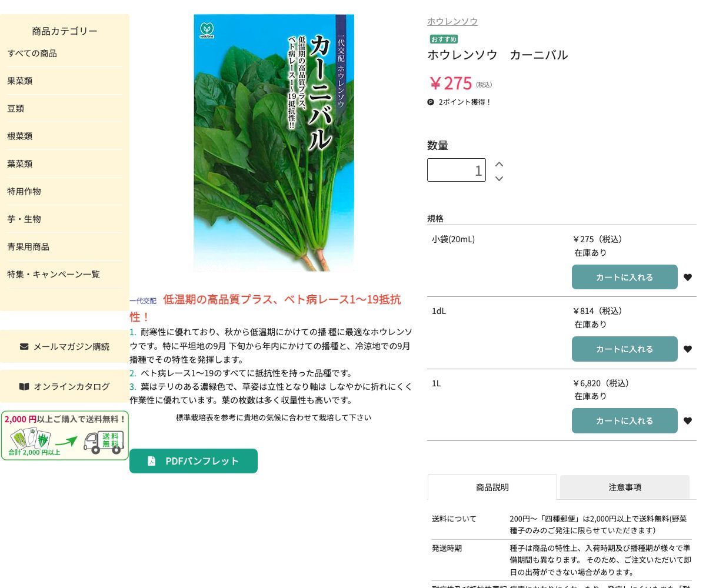Increase quantity with the up arrow
This screenshot has width=706, height=588.
pos(499,164)
